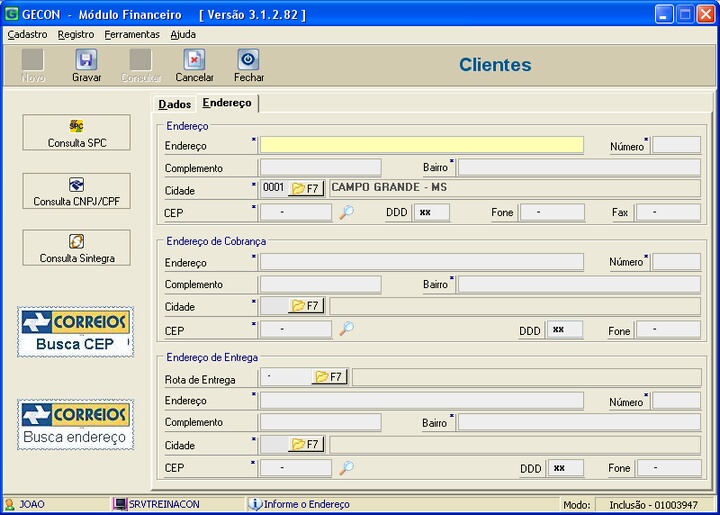Click the CEP field in Endereço de Cobrança
This screenshot has height=515, width=720.
point(296,330)
